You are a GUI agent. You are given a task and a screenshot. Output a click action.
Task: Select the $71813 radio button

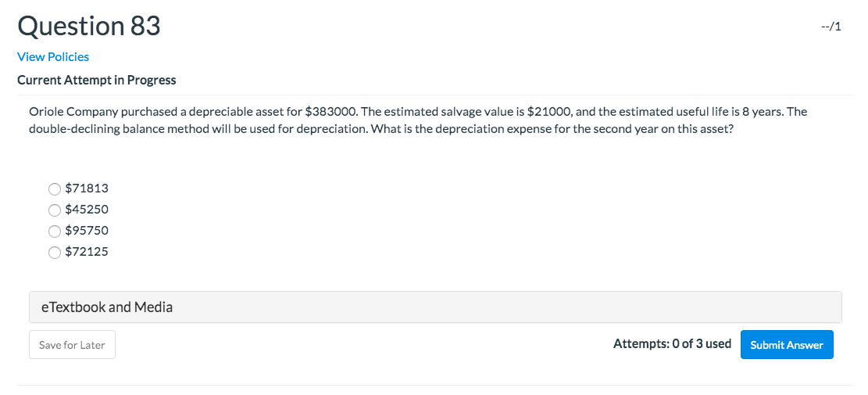pos(55,189)
